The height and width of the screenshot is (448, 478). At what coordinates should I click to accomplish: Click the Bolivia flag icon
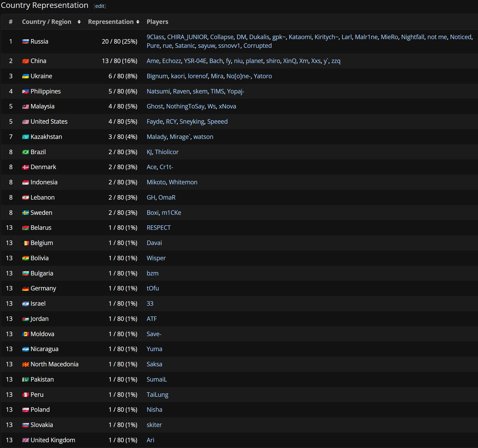25,258
